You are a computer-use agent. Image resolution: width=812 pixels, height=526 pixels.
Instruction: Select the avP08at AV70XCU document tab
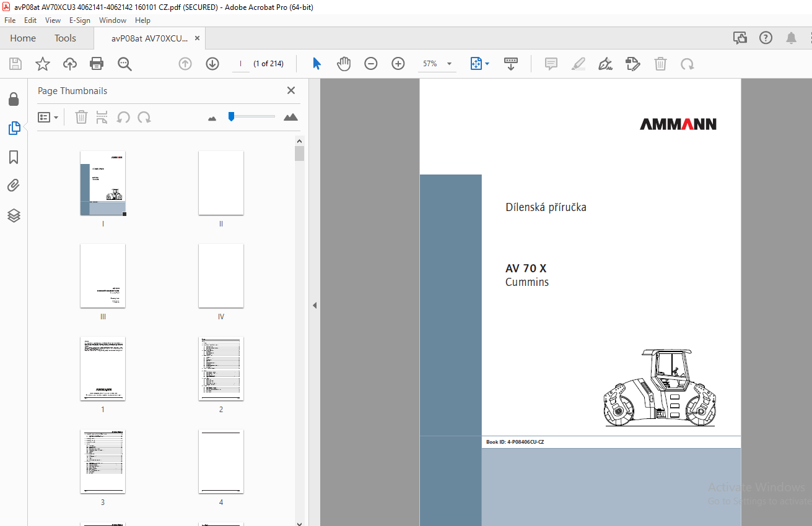pos(149,38)
